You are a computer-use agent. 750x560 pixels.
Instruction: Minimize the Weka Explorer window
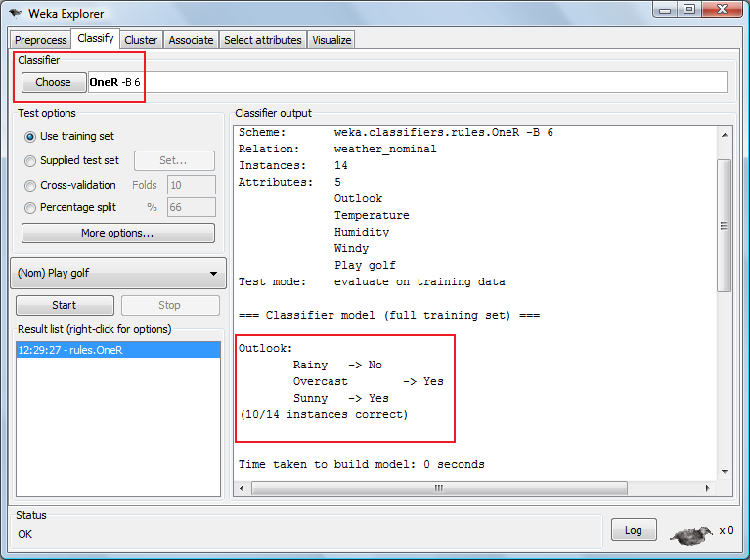point(665,10)
